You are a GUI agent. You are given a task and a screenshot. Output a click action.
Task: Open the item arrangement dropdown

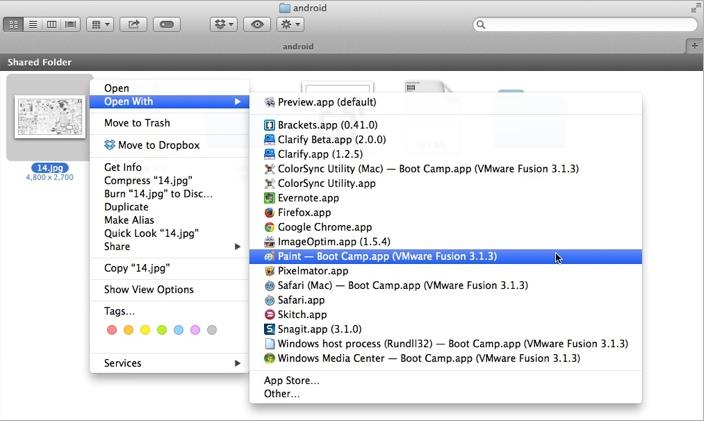(x=100, y=24)
